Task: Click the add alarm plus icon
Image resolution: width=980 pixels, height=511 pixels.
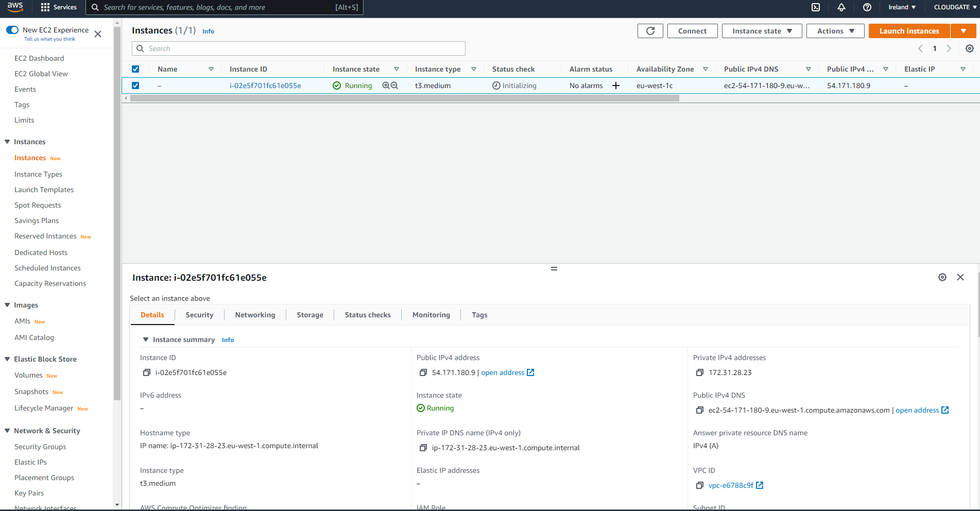Action: point(616,86)
